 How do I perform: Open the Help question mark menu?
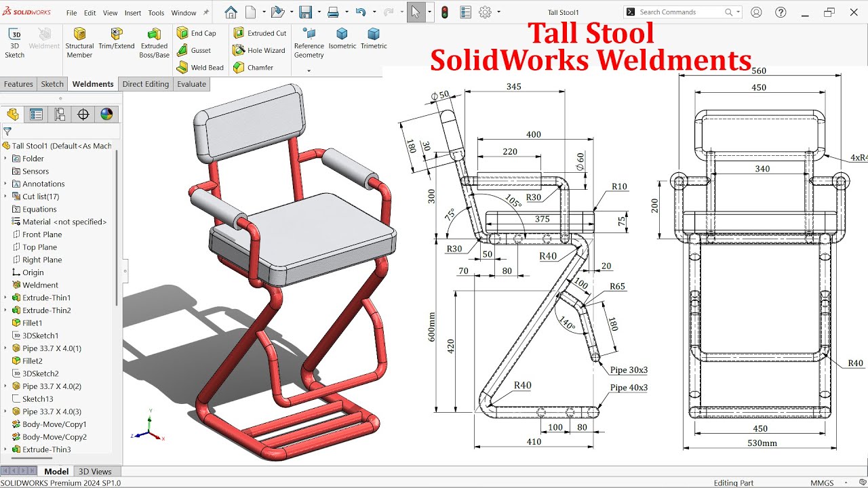(781, 12)
